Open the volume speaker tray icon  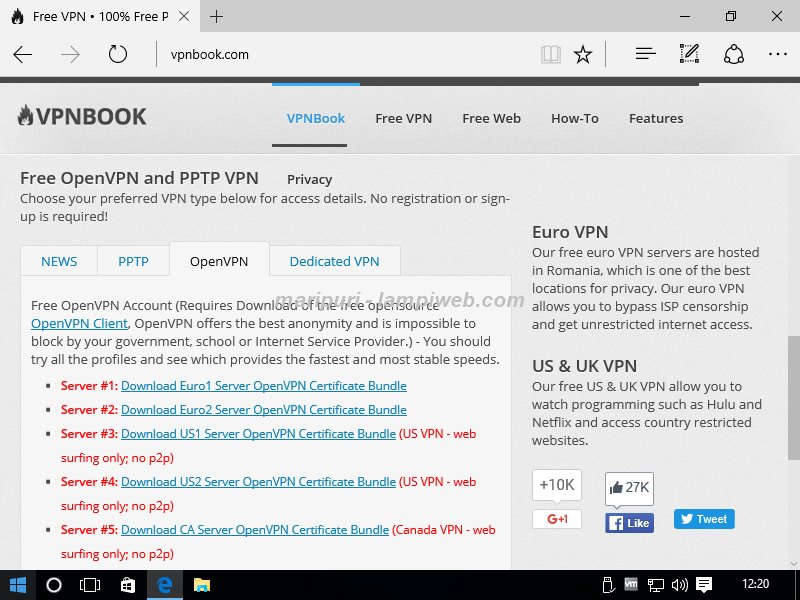[680, 585]
